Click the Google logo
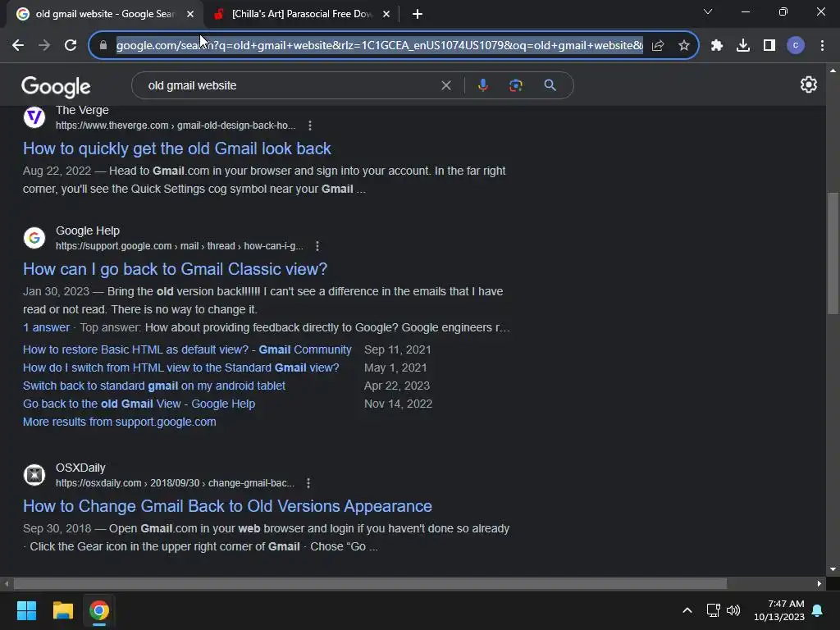This screenshot has height=630, width=840. (x=56, y=86)
